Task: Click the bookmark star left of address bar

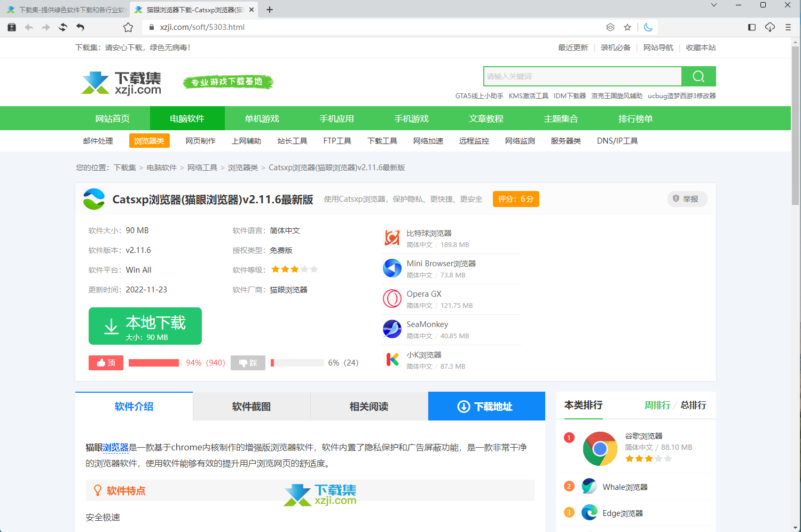Action: point(128,27)
